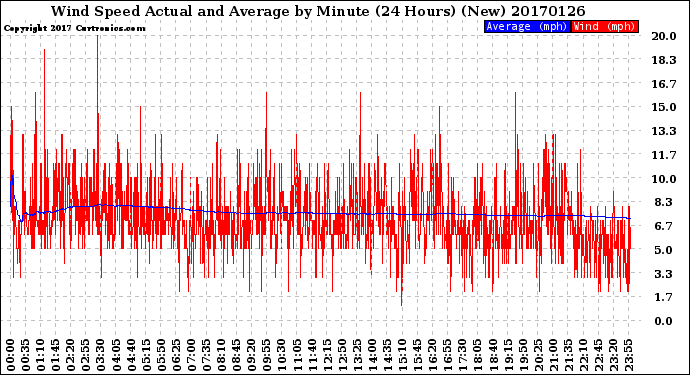This screenshot has width=690, height=375.
Task: Select the chart title text
Action: point(318,11)
